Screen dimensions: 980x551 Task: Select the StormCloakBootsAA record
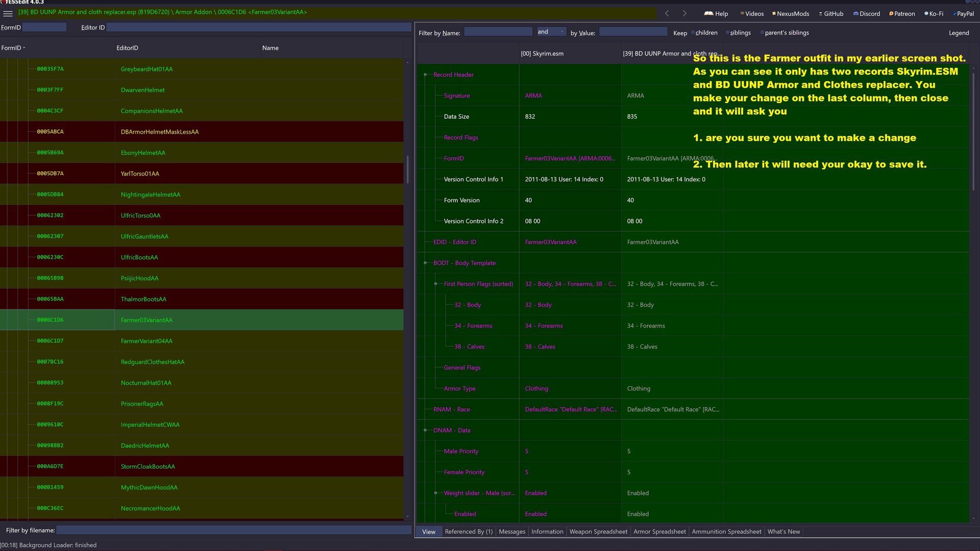point(202,466)
